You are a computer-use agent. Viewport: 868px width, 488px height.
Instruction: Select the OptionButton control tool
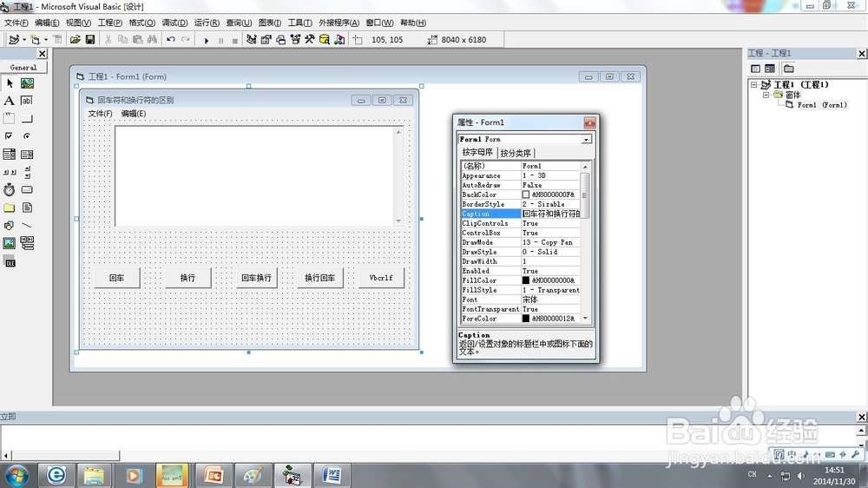[27, 136]
